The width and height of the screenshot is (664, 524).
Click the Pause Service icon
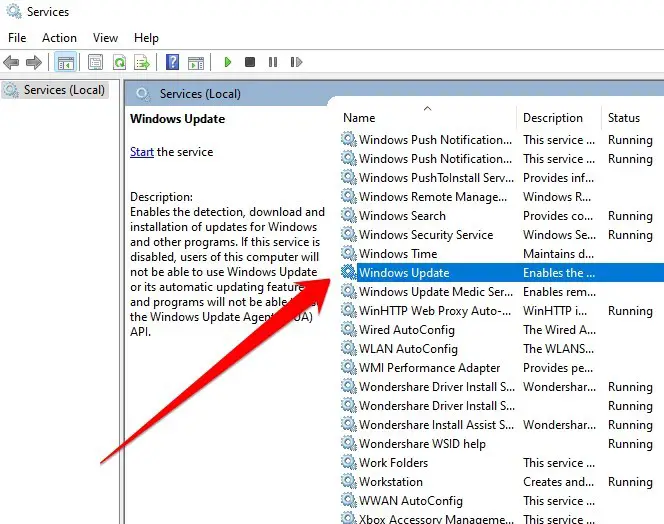(273, 62)
